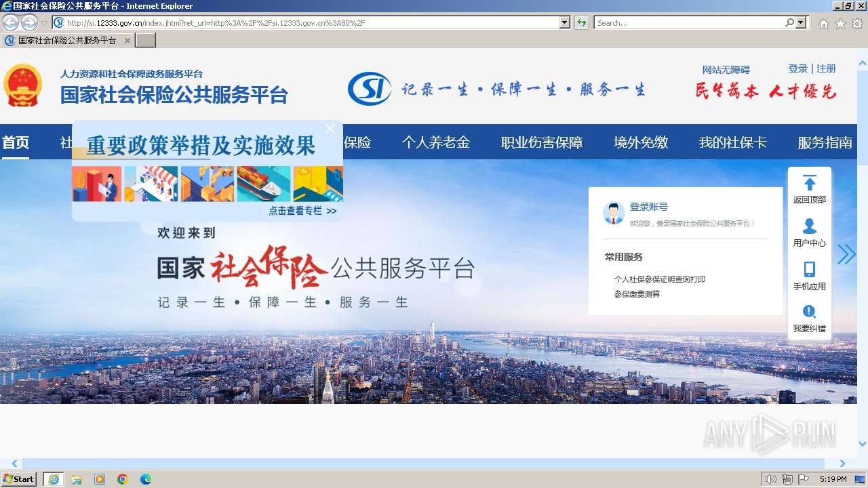
Task: Close the 重要政策举措 popup
Action: pyautogui.click(x=330, y=129)
